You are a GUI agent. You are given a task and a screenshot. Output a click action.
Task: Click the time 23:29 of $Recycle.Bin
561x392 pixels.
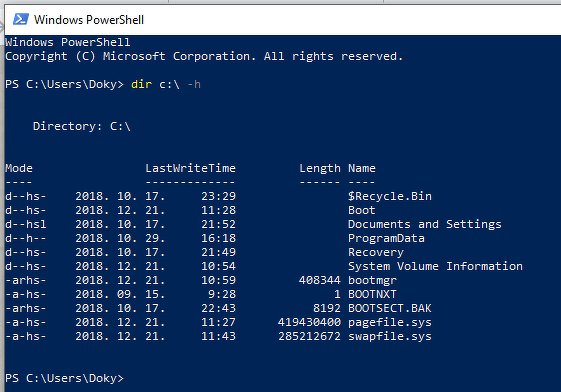[219, 196]
